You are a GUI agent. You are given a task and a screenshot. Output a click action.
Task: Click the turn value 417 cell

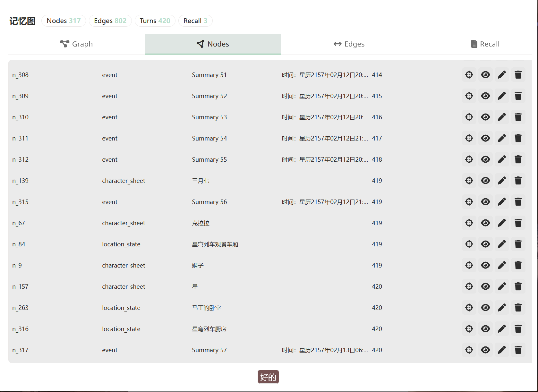click(x=377, y=138)
